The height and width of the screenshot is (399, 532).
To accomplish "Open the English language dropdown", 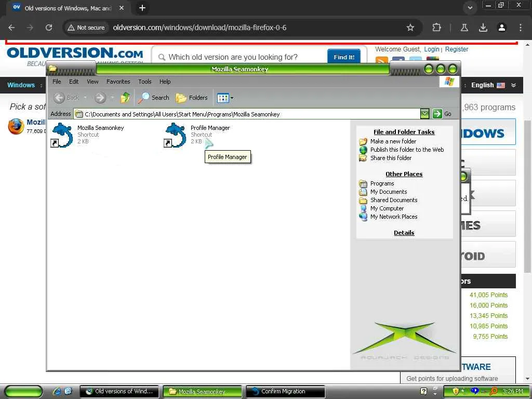I will (494, 85).
